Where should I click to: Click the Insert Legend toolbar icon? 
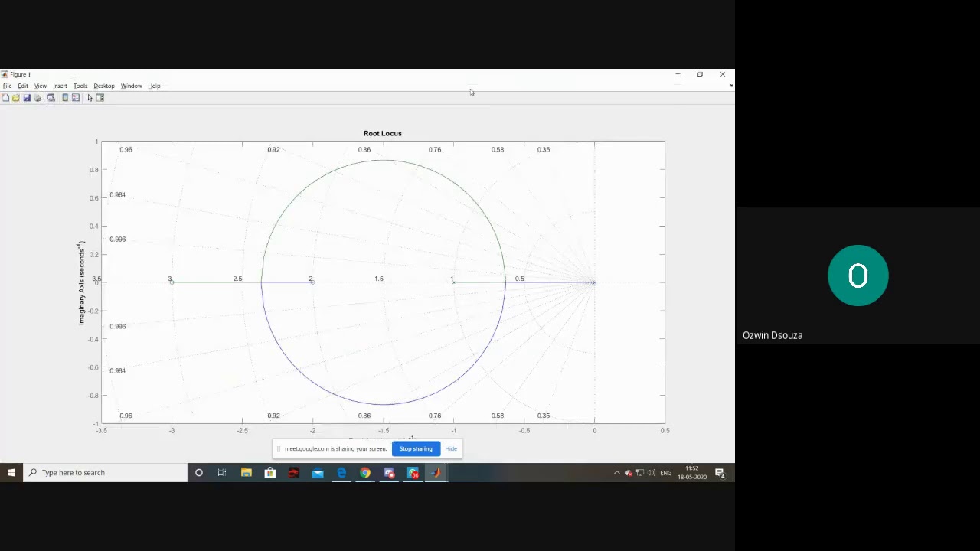[x=76, y=98]
